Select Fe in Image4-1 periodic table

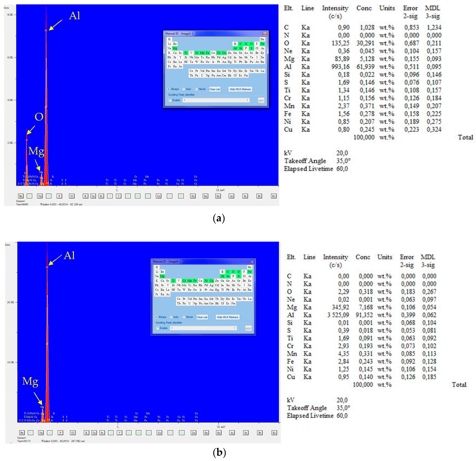pyautogui.click(x=195, y=281)
